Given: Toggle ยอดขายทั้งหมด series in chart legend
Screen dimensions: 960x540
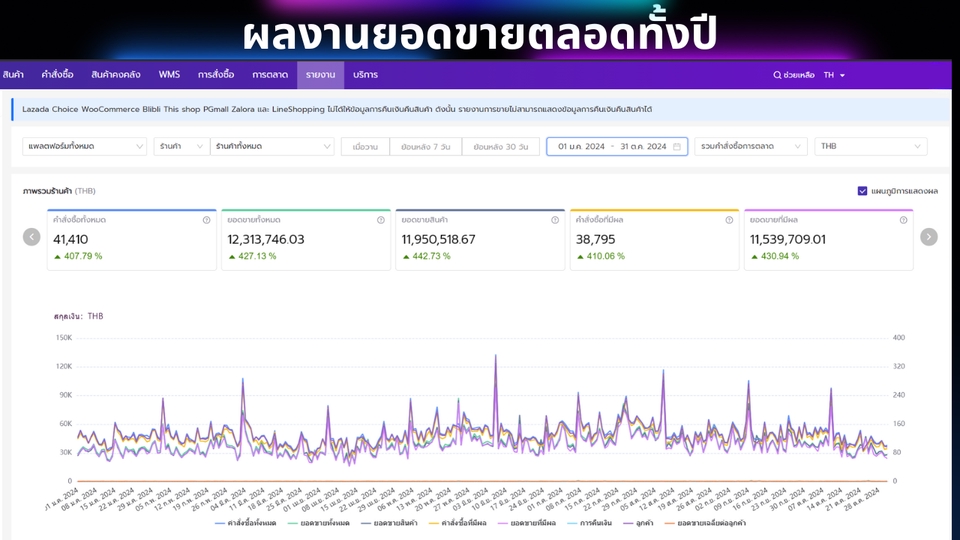Looking at the screenshot, I should pos(318,523).
